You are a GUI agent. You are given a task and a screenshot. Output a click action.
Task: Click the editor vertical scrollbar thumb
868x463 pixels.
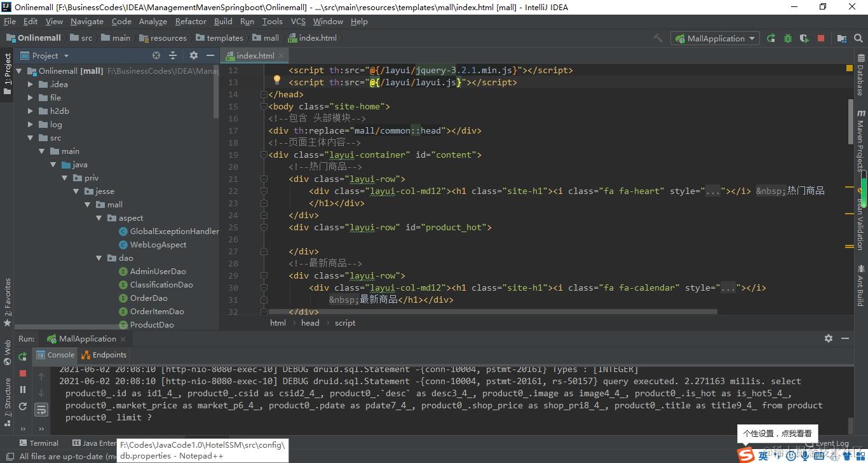[x=850, y=121]
